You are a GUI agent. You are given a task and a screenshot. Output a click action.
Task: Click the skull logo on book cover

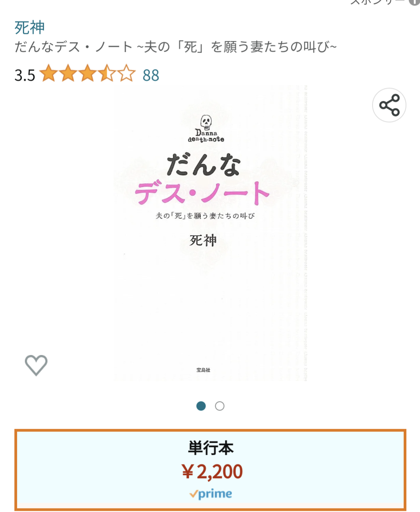(x=206, y=122)
